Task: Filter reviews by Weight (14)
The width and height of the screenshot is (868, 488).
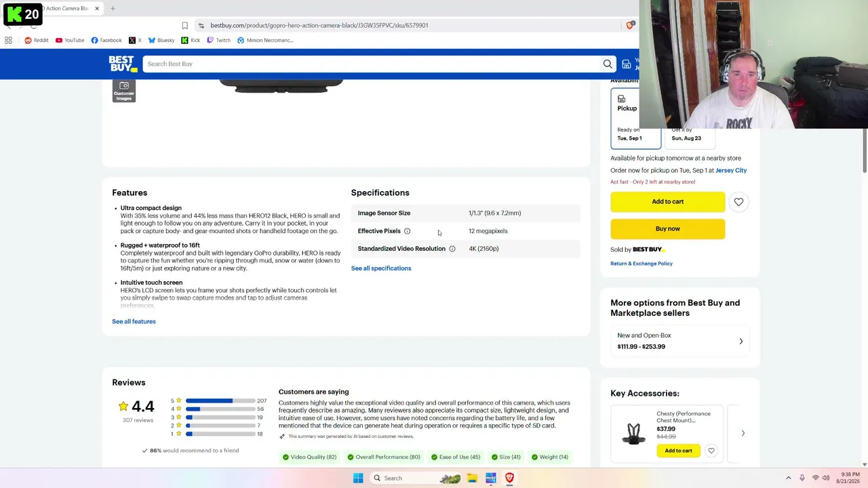Action: (550, 457)
